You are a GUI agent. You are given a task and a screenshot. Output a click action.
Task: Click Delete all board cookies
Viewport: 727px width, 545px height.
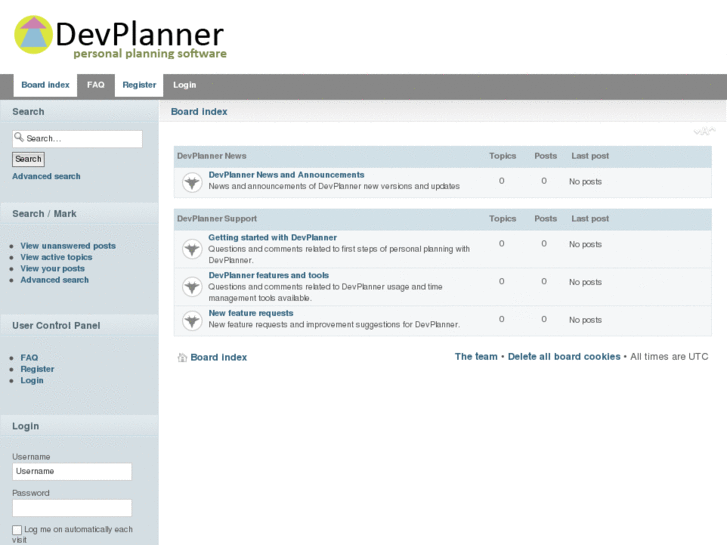click(564, 357)
